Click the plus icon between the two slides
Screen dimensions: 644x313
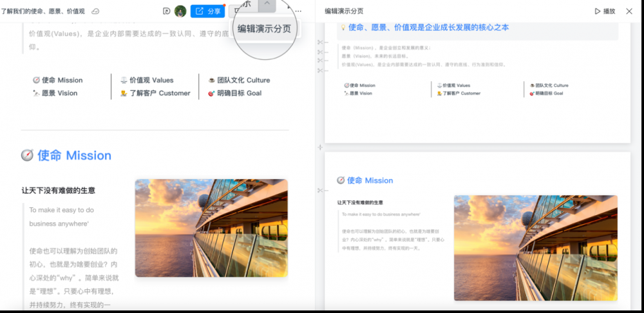[320, 147]
